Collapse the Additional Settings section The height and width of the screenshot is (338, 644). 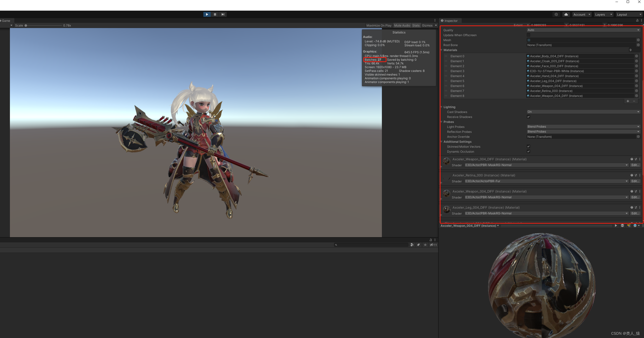click(x=442, y=142)
